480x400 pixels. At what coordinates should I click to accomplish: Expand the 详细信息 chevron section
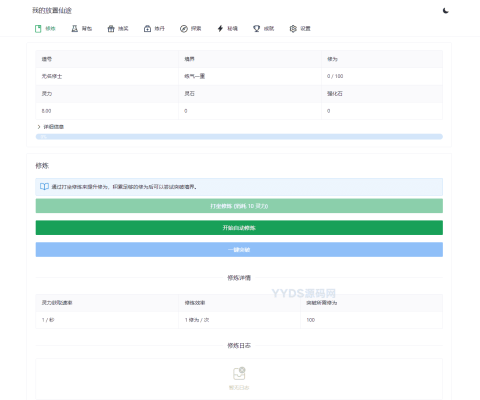click(x=39, y=127)
